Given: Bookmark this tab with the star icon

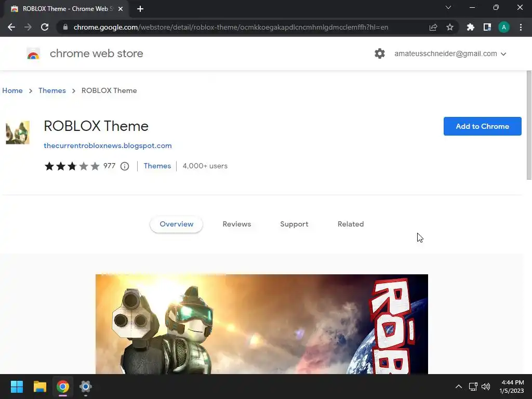Looking at the screenshot, I should (x=450, y=27).
